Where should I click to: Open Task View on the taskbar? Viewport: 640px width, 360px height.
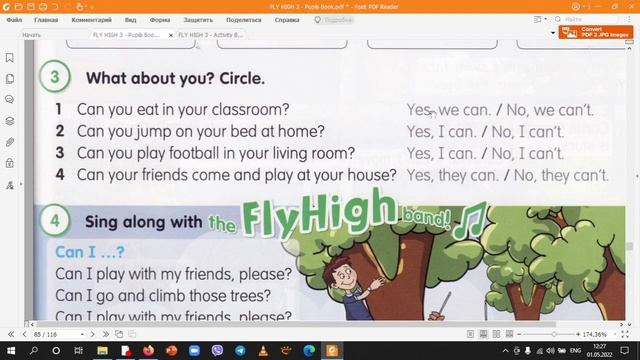tap(78, 351)
